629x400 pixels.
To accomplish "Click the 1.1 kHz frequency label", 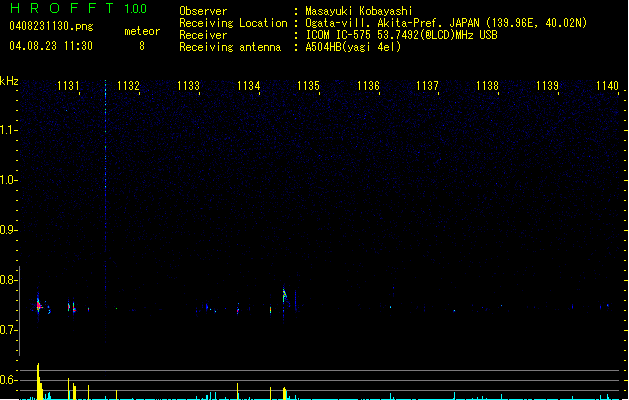I will pos(8,130).
